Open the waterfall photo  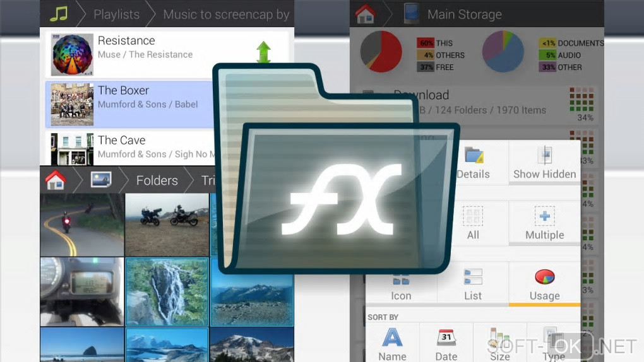pyautogui.click(x=167, y=292)
